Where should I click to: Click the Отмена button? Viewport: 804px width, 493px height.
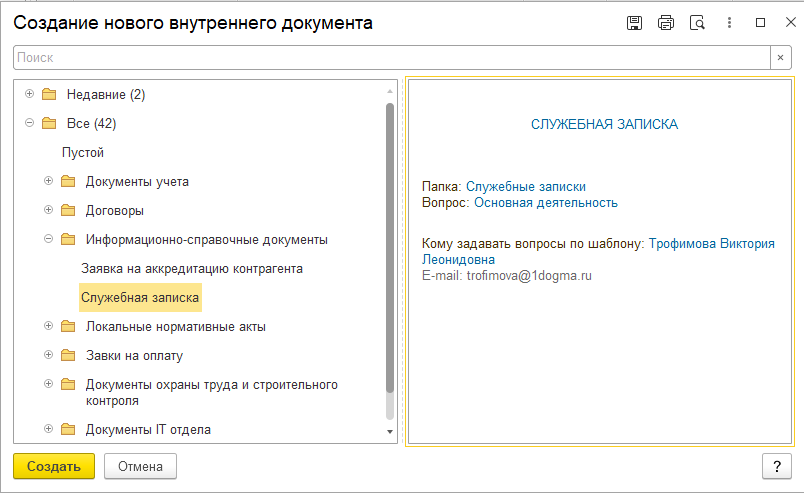[x=140, y=466]
